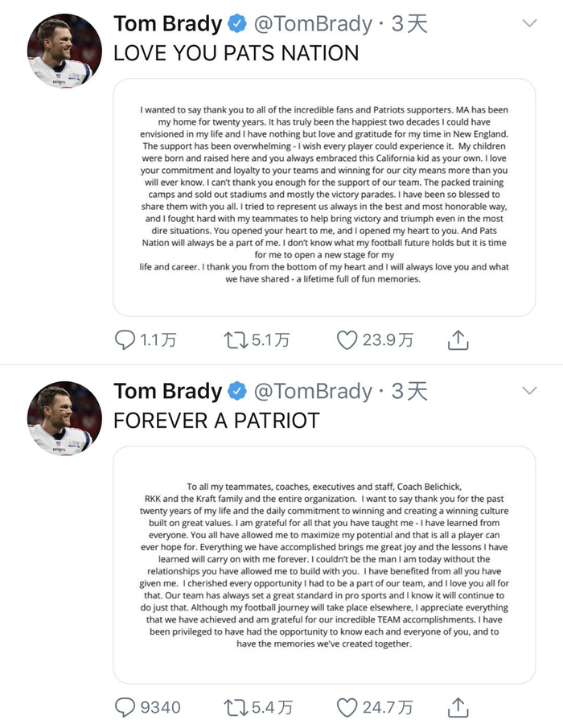The width and height of the screenshot is (563, 728).
Task: Expand the chevron menu on the FOREVER A PATRIOT tweet
Action: coord(529,392)
